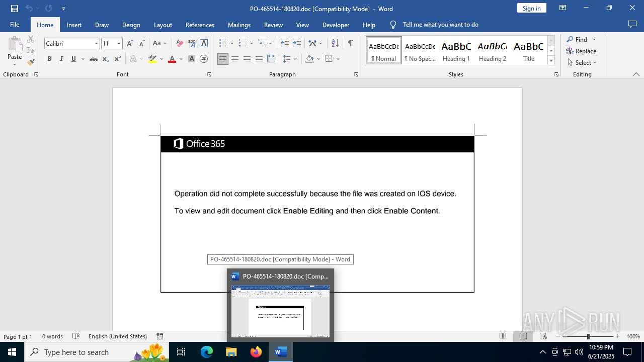Viewport: 644px width, 362px height.
Task: Expand the Borders dropdown
Action: 338,59
